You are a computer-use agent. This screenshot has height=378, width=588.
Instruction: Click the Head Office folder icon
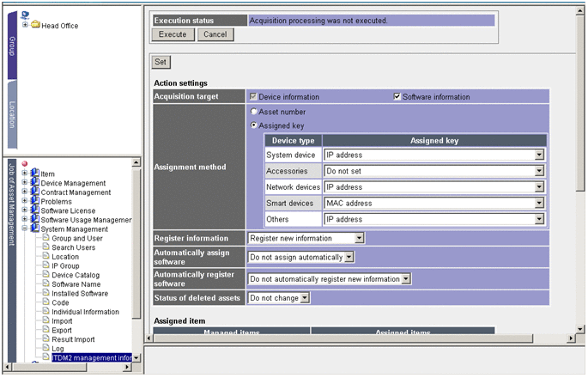click(x=35, y=25)
